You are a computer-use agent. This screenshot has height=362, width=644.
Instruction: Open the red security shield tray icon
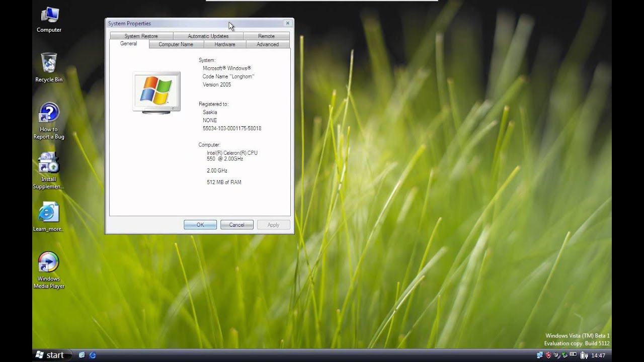pyautogui.click(x=548, y=355)
